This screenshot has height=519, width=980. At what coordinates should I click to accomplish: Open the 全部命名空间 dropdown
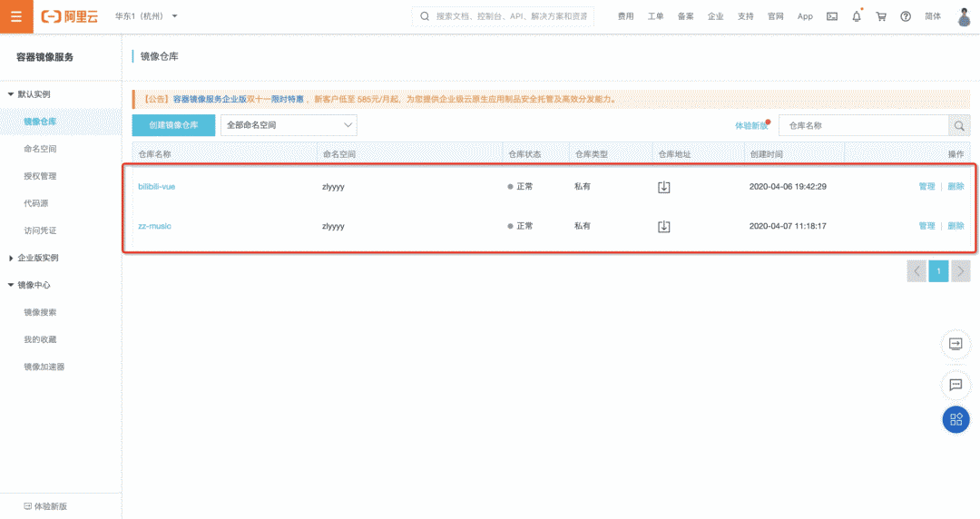(x=289, y=125)
